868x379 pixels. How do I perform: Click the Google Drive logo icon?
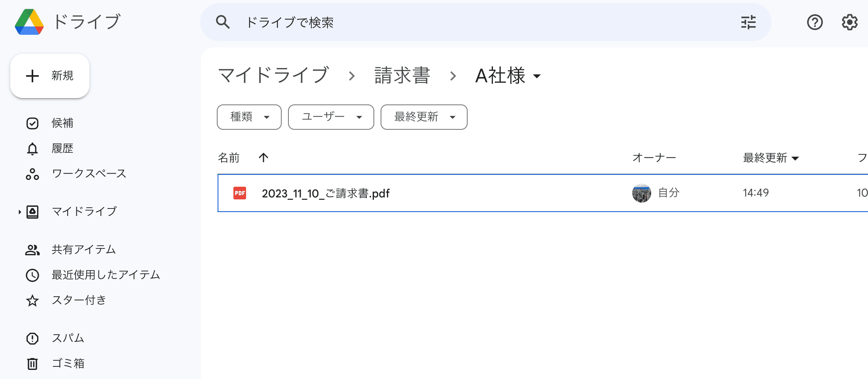[29, 22]
